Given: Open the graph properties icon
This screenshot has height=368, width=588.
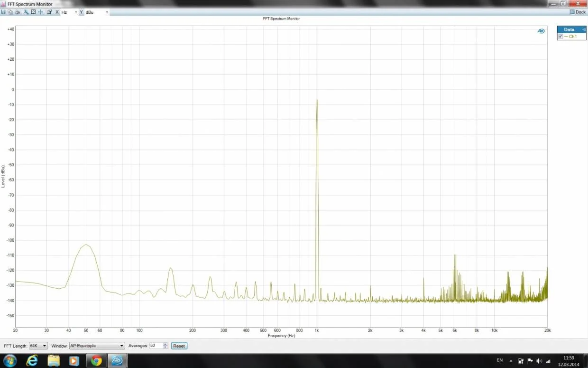Looking at the screenshot, I should click(49, 12).
